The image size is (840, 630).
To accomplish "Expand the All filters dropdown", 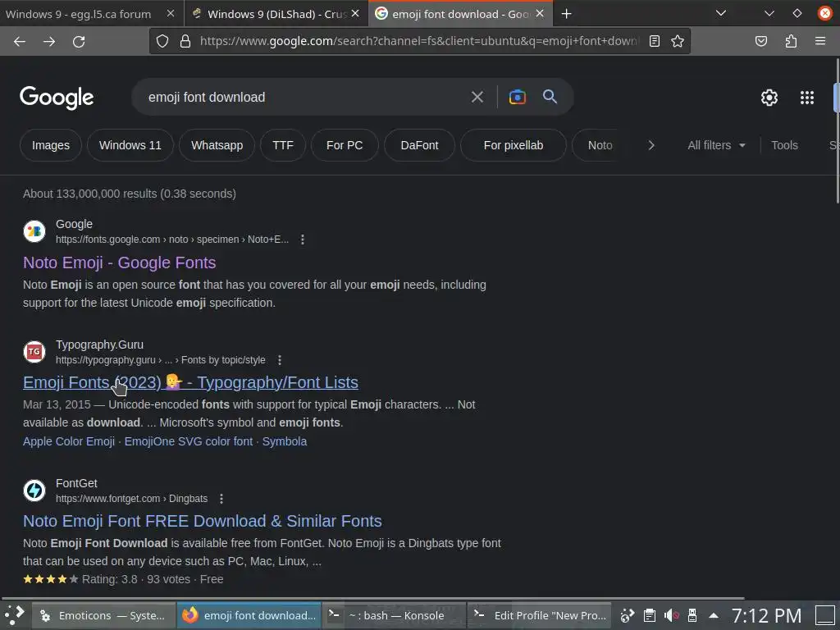I will click(x=716, y=145).
